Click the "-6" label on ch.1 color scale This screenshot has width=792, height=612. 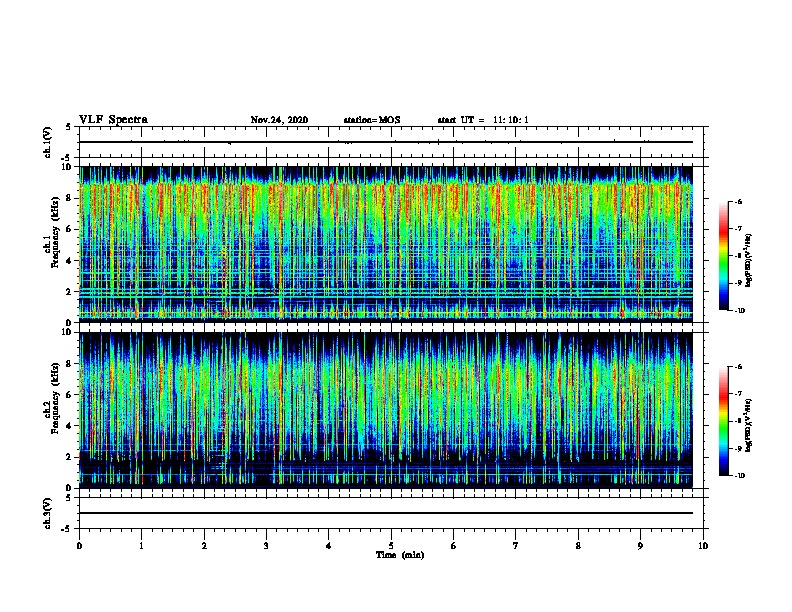[x=738, y=201]
